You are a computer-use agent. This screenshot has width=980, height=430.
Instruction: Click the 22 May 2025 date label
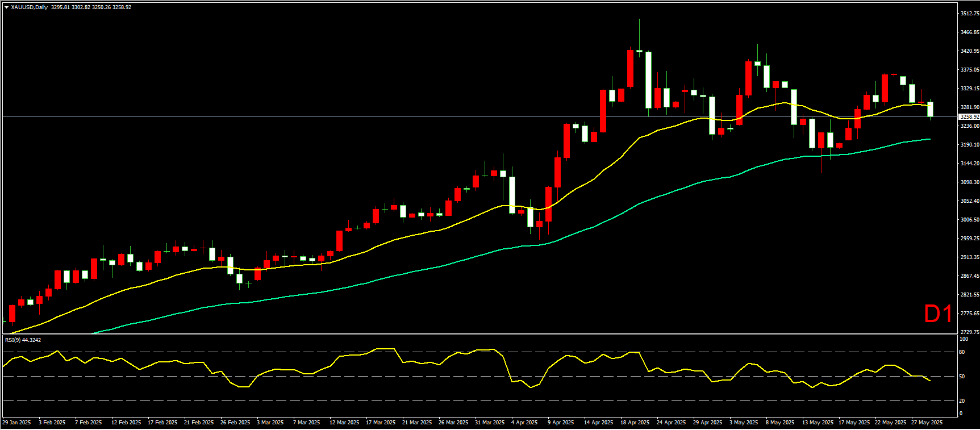(890, 423)
